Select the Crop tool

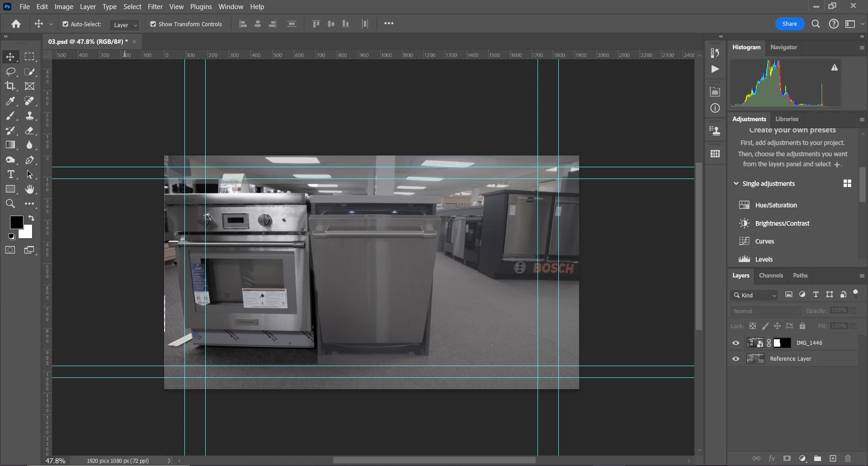[x=10, y=86]
